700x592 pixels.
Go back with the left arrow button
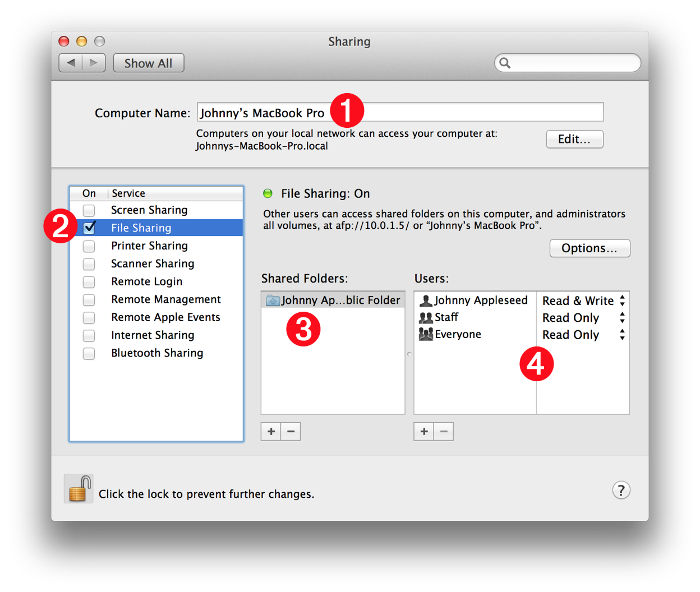pos(71,63)
